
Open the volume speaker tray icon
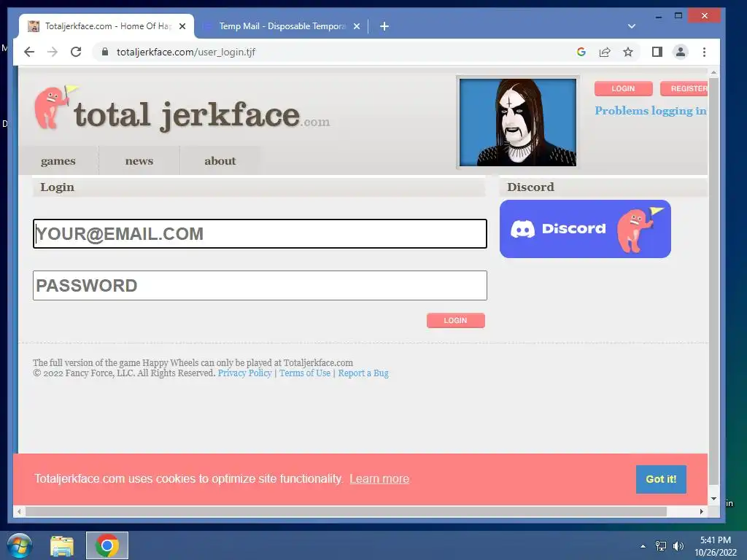[x=678, y=546]
